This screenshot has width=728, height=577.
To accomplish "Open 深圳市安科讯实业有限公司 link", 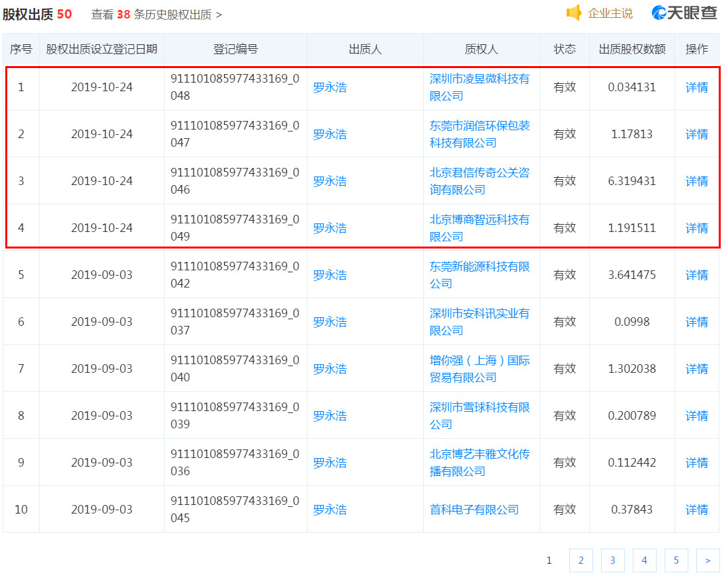I will click(x=479, y=322).
